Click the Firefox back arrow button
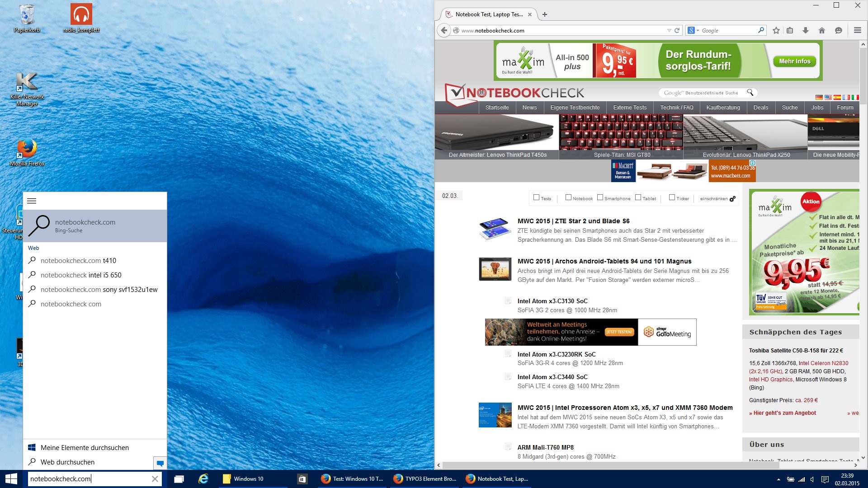 click(x=444, y=31)
